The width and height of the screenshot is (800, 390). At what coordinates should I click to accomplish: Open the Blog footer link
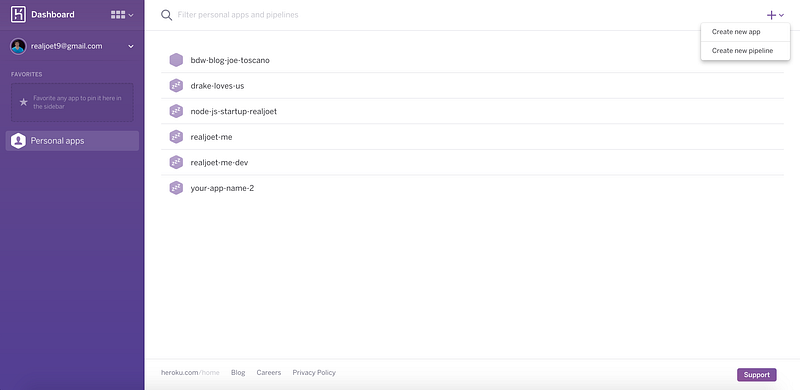[x=238, y=373]
